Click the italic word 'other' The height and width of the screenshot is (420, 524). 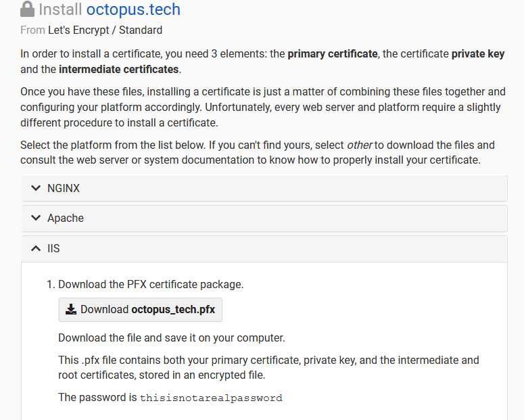click(360, 145)
